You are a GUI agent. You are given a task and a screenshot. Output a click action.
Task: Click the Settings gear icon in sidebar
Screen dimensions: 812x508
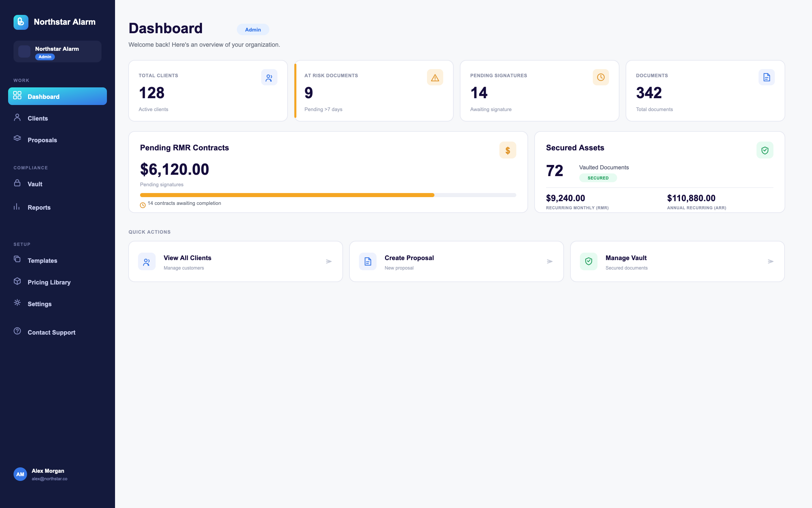click(17, 302)
